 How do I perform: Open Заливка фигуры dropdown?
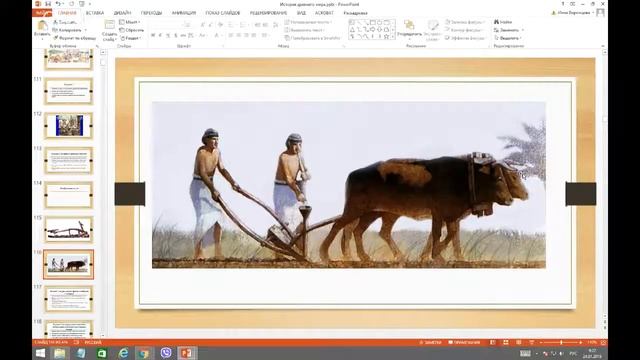(464, 22)
